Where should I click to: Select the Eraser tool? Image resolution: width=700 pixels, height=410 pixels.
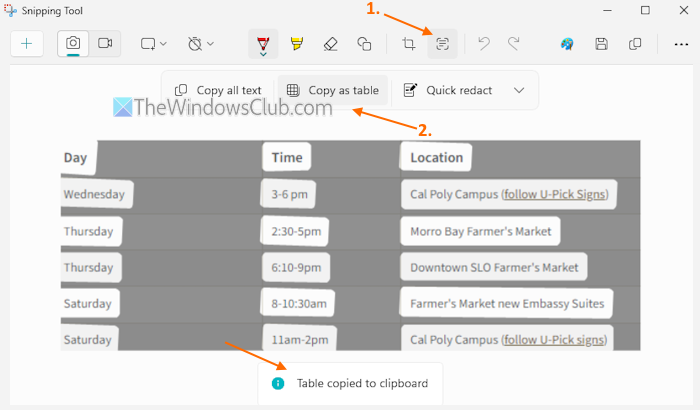click(x=331, y=44)
